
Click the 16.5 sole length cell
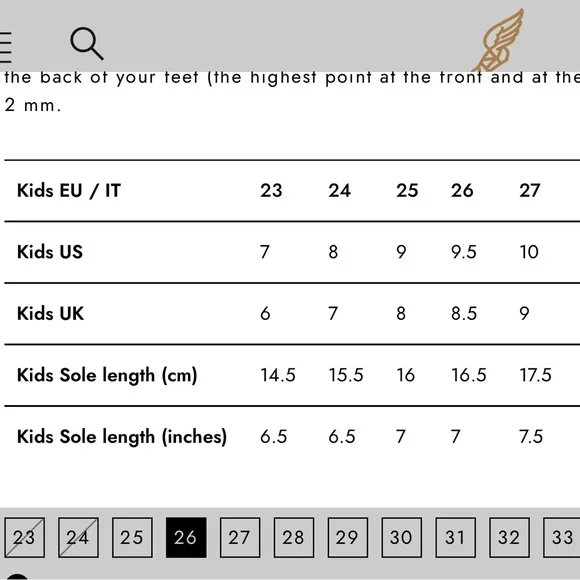[468, 375]
